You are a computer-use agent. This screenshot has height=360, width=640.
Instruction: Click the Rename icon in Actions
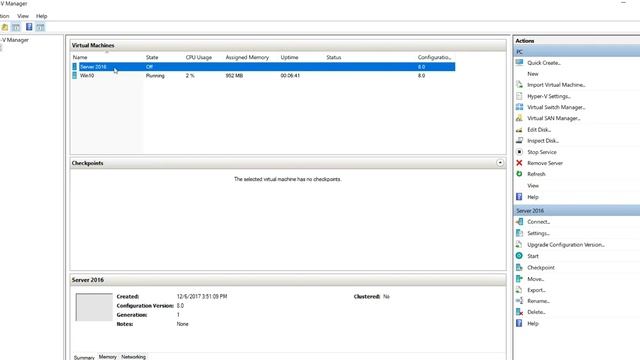point(519,301)
